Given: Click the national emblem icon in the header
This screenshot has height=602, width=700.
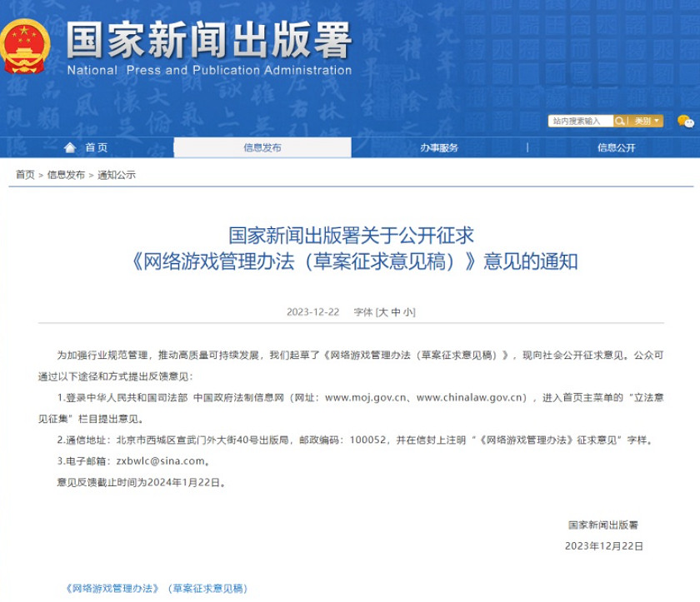Looking at the screenshot, I should point(24,44).
